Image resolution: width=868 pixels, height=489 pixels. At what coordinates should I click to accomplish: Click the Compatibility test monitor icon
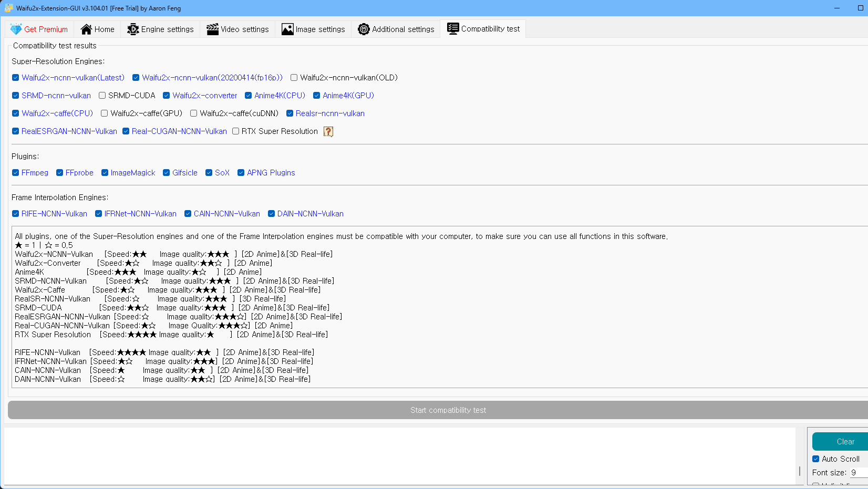[453, 29]
